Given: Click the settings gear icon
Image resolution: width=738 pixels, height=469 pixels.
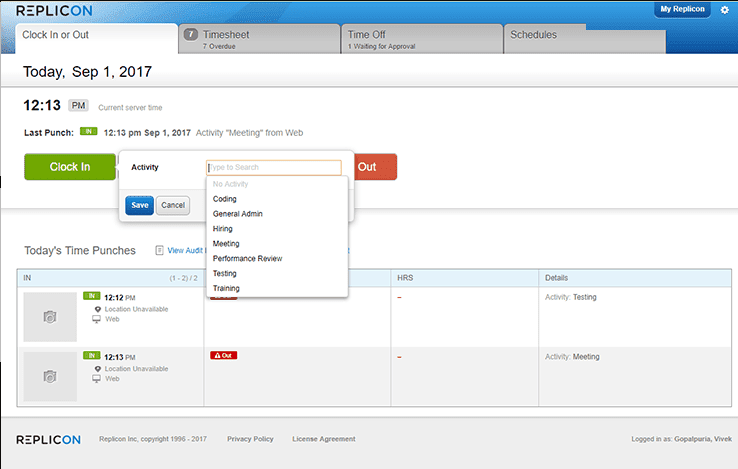Looking at the screenshot, I should (x=725, y=10).
